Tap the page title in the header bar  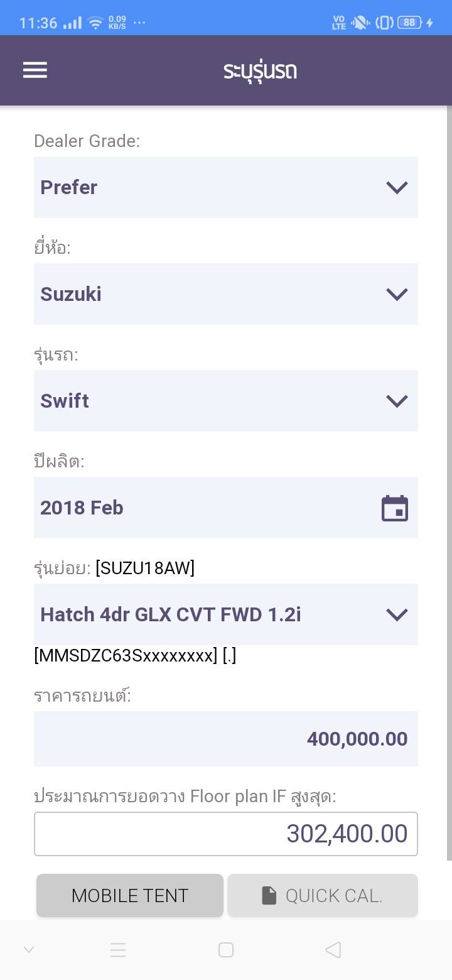[260, 70]
